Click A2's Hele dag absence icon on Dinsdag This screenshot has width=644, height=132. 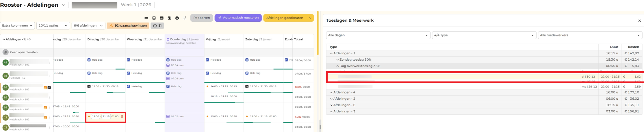tap(89, 60)
